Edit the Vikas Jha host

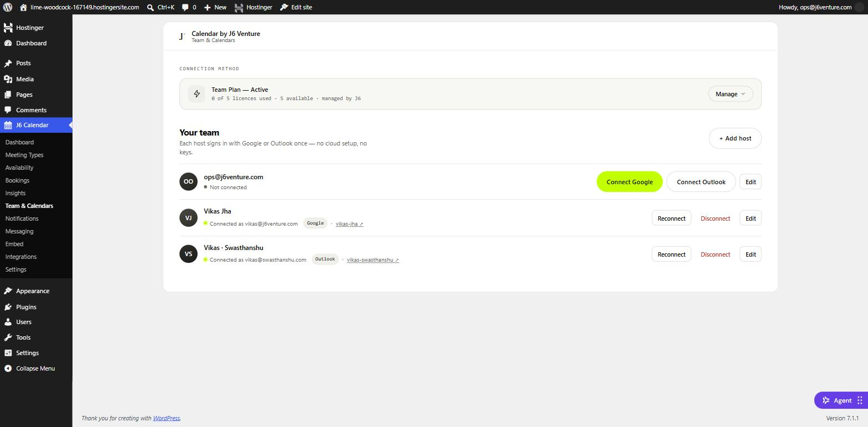point(751,218)
